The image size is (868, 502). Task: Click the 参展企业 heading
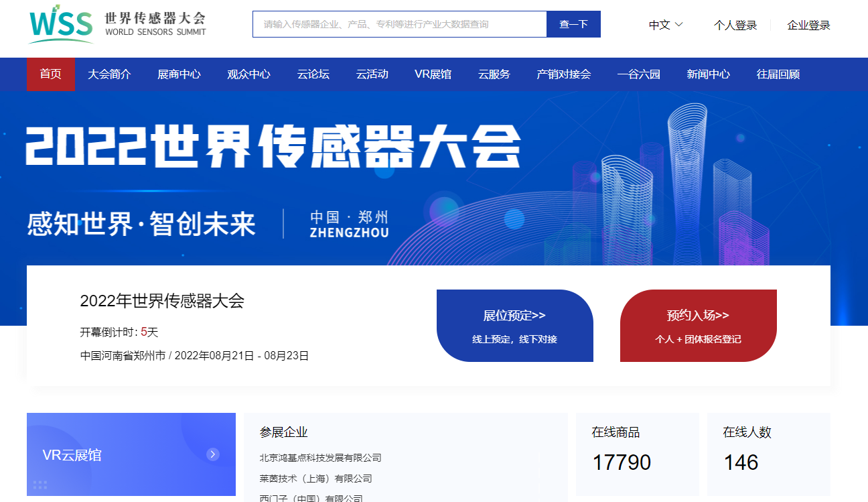(x=284, y=432)
